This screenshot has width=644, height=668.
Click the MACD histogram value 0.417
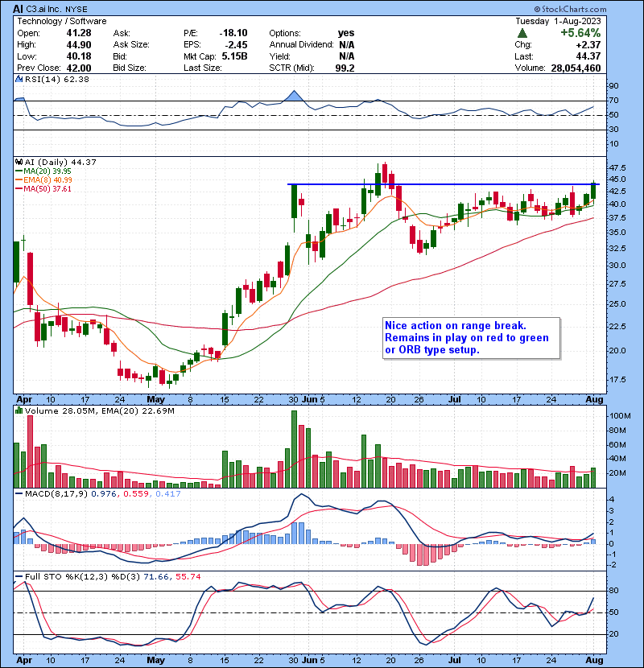[x=168, y=493]
